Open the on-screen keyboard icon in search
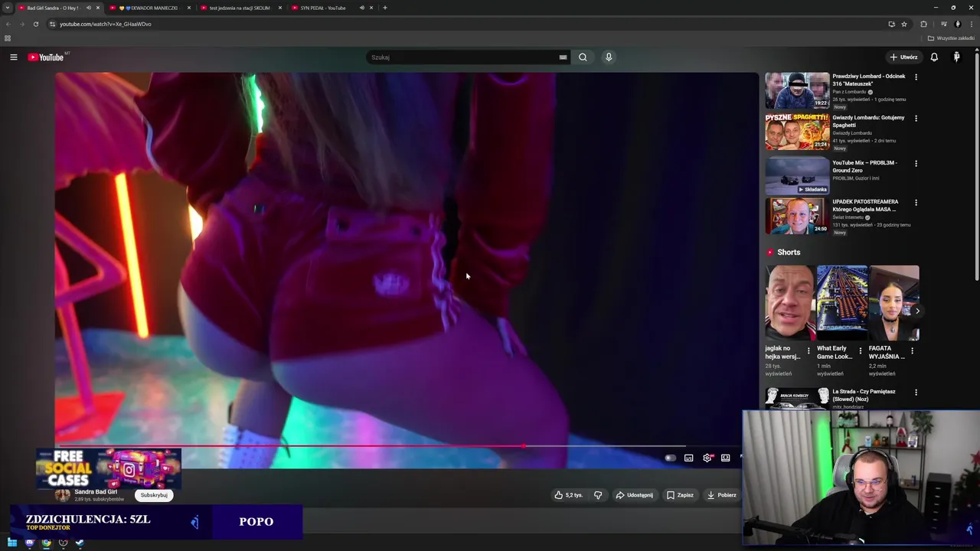 click(563, 57)
